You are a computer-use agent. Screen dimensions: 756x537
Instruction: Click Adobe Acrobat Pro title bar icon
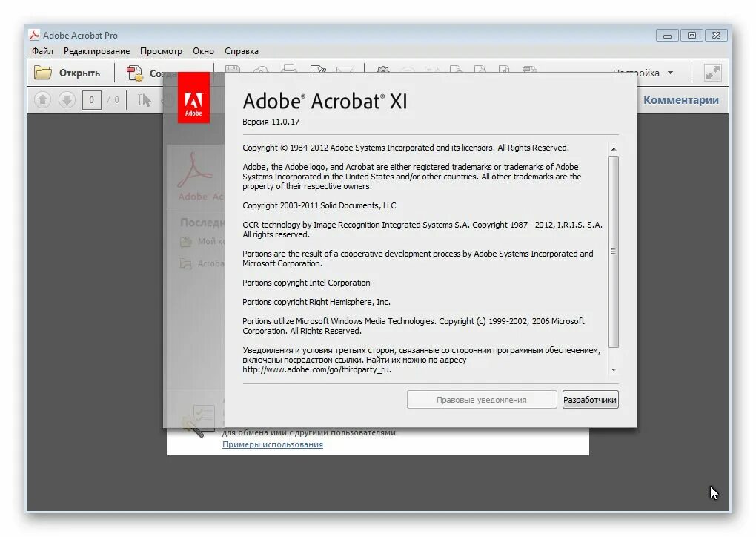34,35
